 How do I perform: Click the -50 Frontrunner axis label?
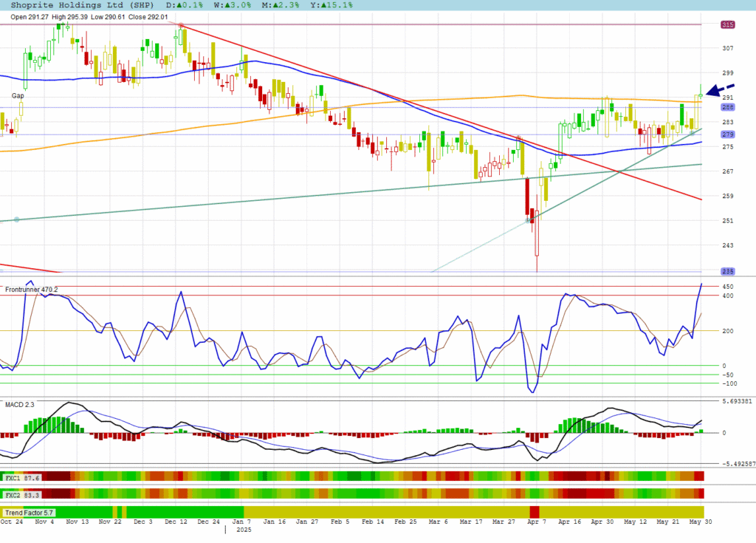tap(727, 375)
